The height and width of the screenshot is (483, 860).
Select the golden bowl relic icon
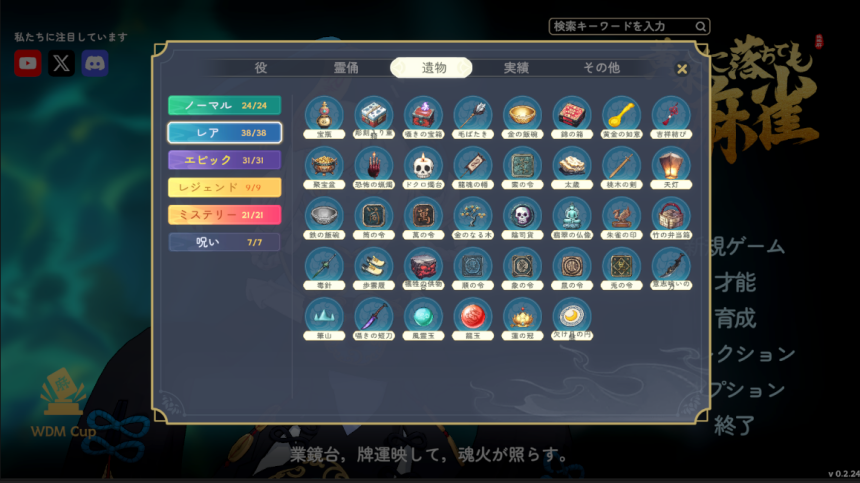point(522,115)
